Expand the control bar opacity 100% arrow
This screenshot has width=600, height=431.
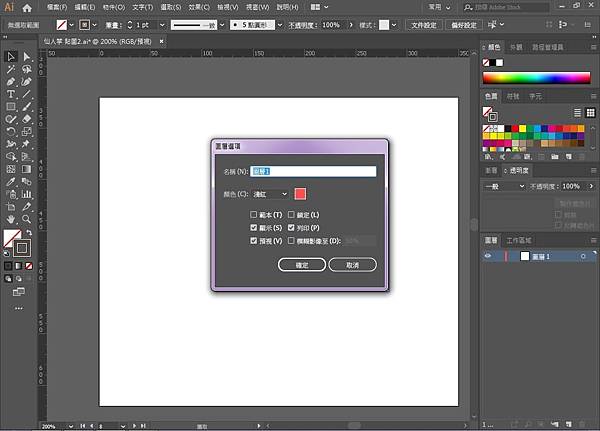(x=351, y=25)
